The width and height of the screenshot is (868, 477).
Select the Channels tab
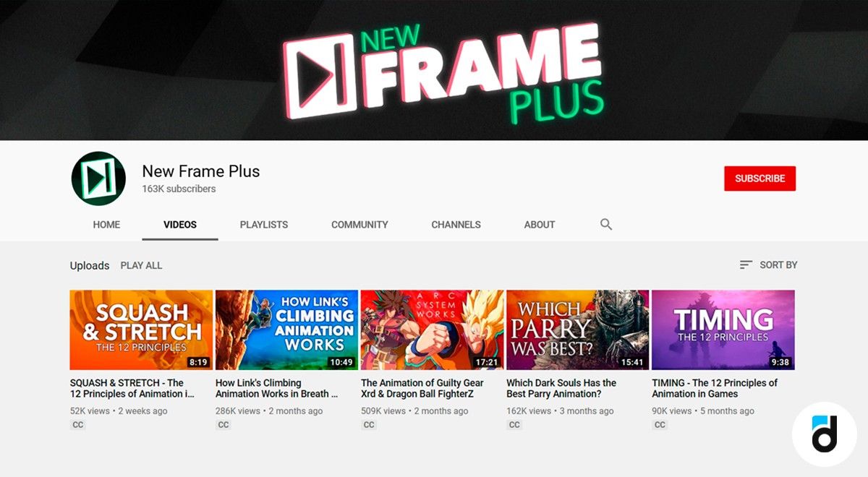(456, 225)
